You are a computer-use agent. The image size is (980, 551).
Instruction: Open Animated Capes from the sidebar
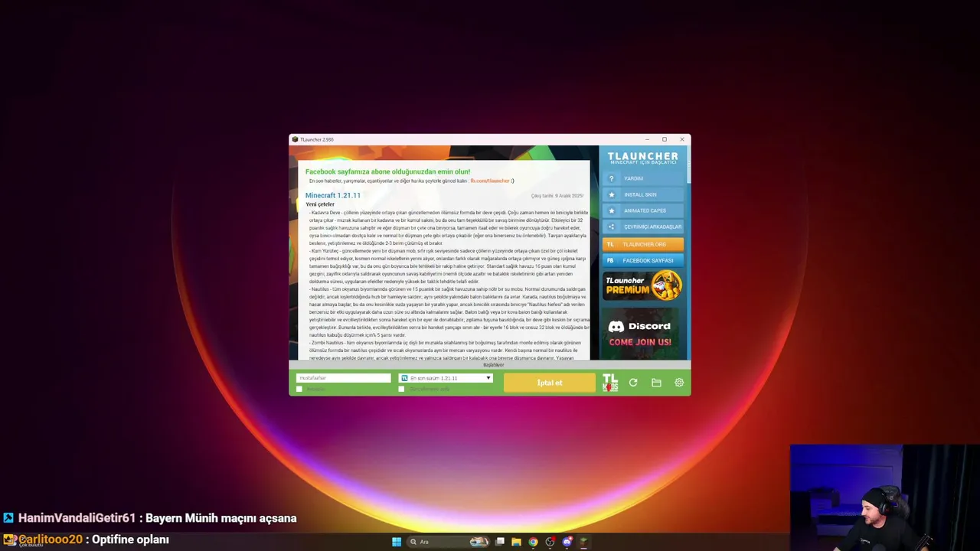643,210
